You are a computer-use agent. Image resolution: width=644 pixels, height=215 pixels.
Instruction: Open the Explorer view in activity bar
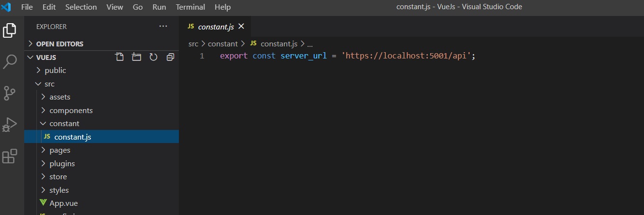click(x=10, y=30)
